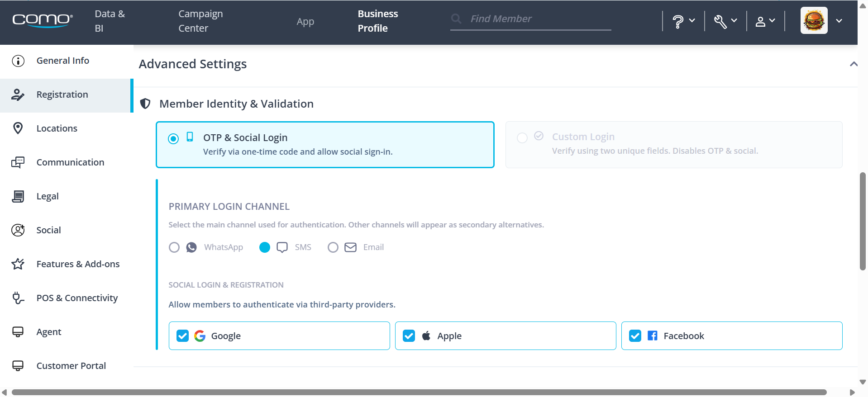Select the Custom Login radio button
Screen dimensions: 868x397
click(522, 138)
